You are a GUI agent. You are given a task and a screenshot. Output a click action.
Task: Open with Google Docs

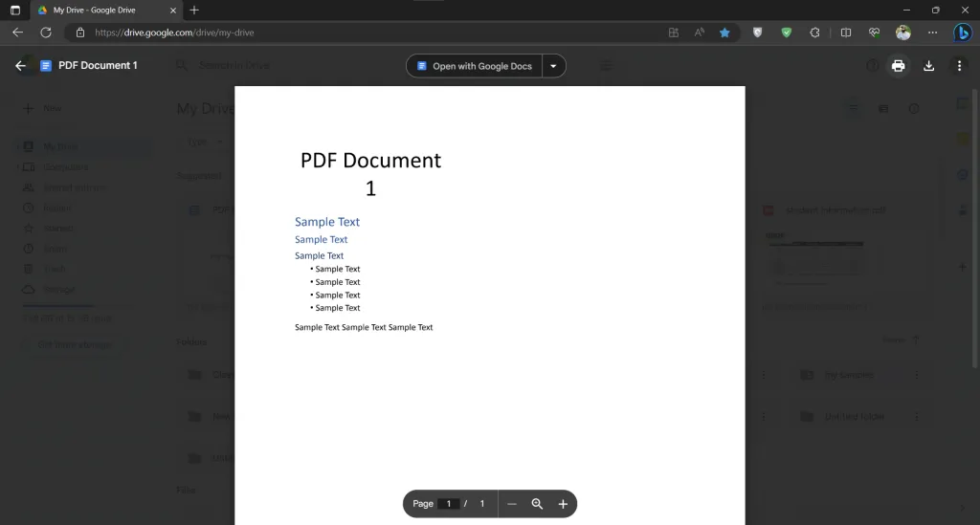tap(475, 66)
